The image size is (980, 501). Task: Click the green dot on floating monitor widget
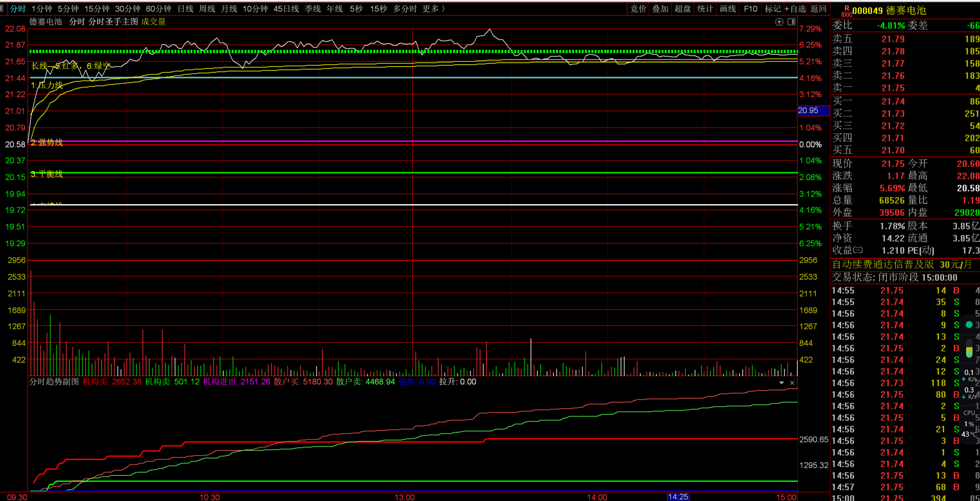[969, 325]
